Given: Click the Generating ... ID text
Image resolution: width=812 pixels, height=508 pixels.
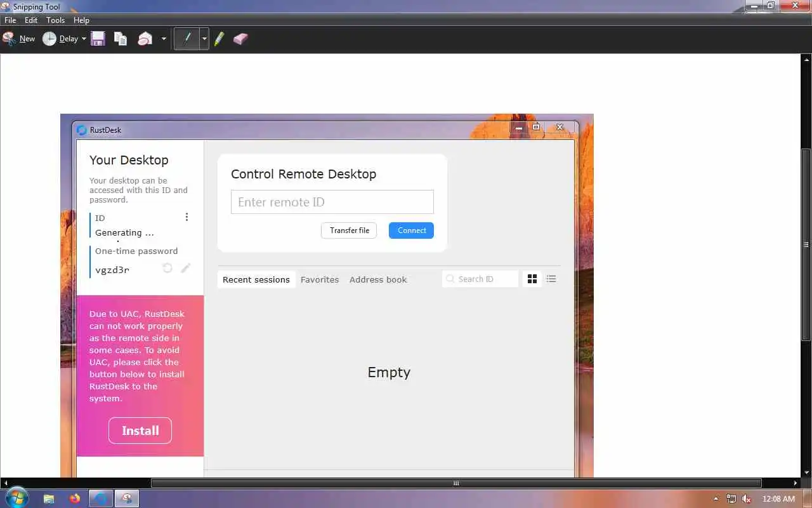Looking at the screenshot, I should (124, 232).
